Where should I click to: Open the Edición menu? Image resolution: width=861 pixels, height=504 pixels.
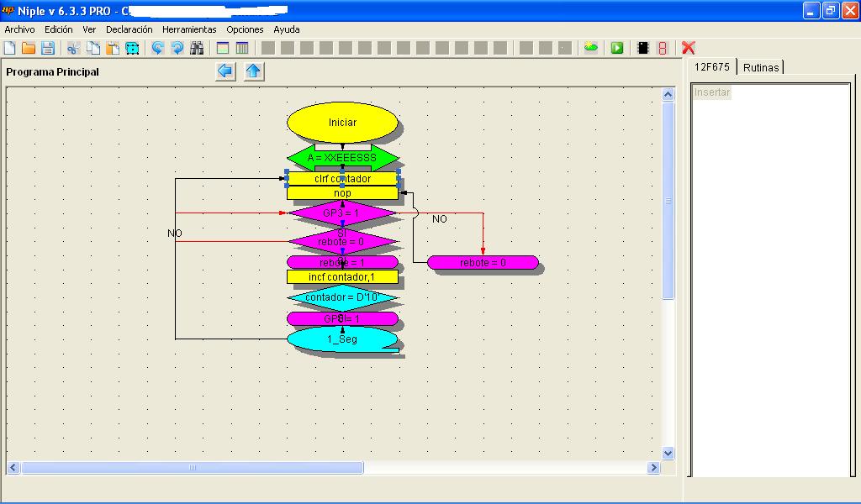coord(59,29)
